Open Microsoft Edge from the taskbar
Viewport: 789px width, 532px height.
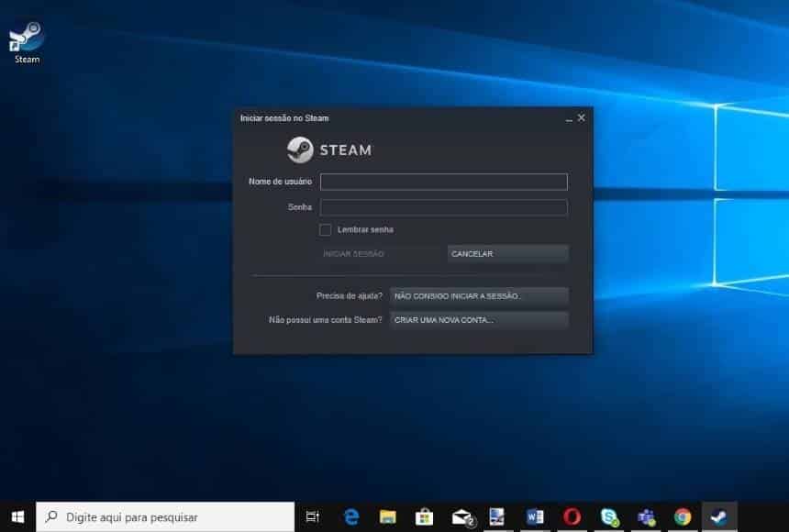point(351,517)
